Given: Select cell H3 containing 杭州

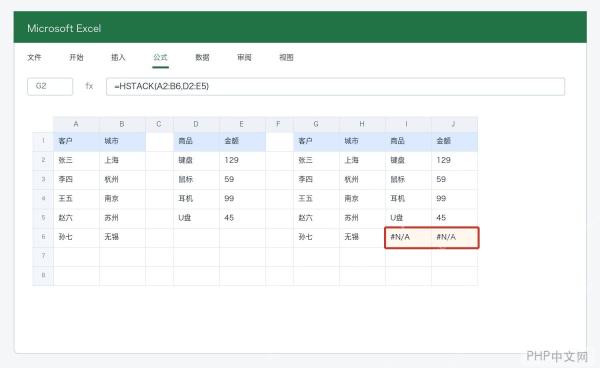Looking at the screenshot, I should [362, 179].
